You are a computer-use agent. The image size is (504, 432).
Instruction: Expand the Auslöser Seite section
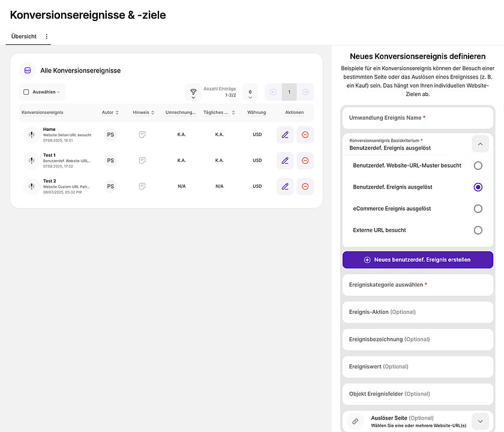480,421
